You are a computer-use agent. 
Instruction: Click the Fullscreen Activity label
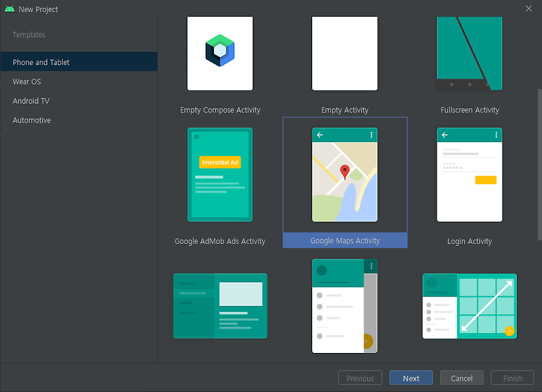point(470,110)
